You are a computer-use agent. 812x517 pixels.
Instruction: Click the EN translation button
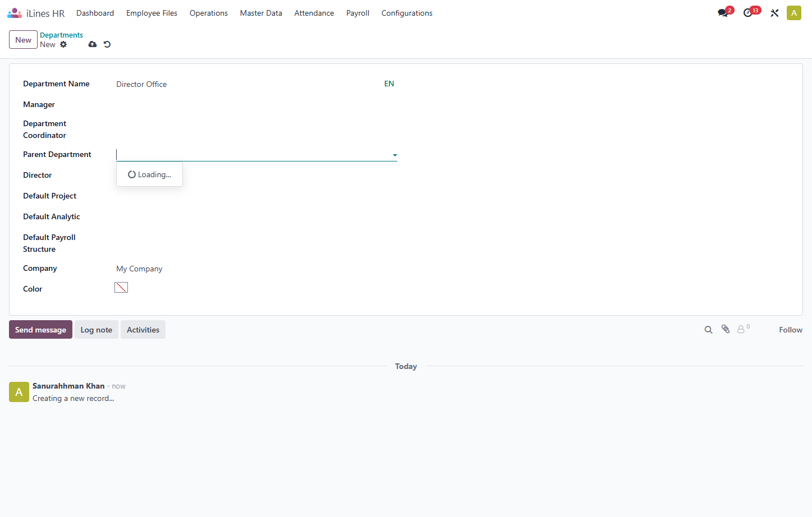pyautogui.click(x=389, y=84)
